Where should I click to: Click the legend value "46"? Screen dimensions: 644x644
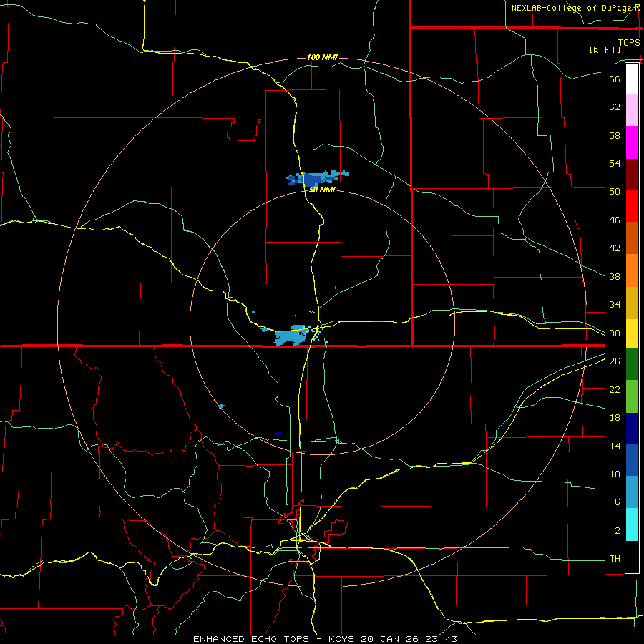pos(615,220)
